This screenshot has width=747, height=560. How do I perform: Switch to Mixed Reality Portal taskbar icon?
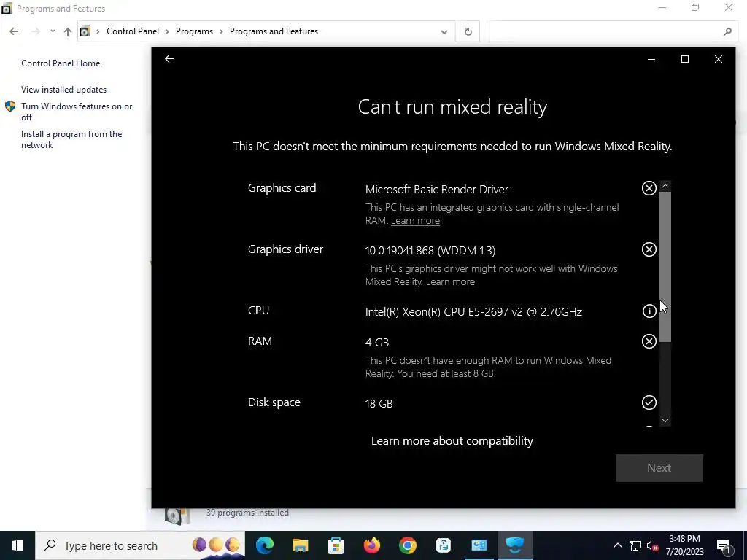[x=514, y=545]
